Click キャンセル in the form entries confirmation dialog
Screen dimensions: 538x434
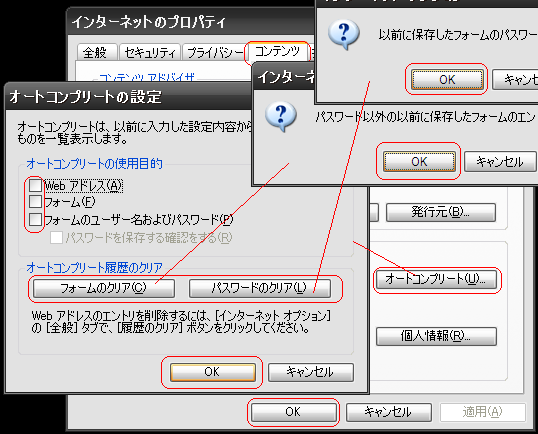pos(500,162)
